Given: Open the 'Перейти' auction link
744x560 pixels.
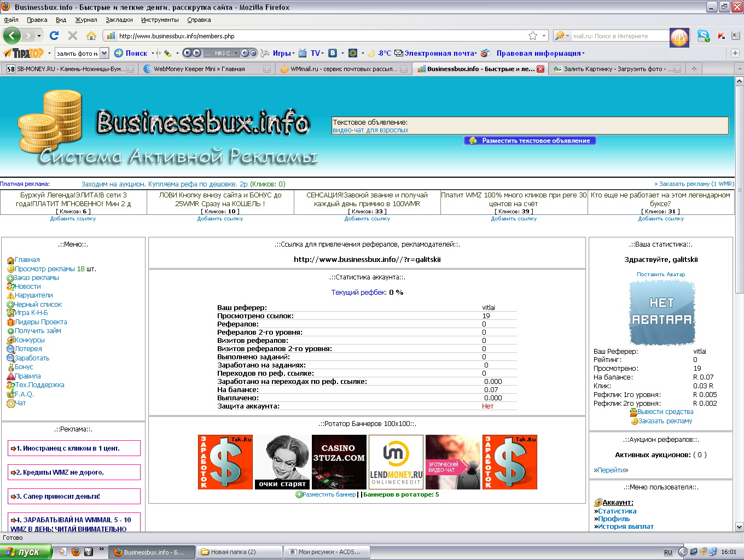Looking at the screenshot, I should tap(611, 470).
